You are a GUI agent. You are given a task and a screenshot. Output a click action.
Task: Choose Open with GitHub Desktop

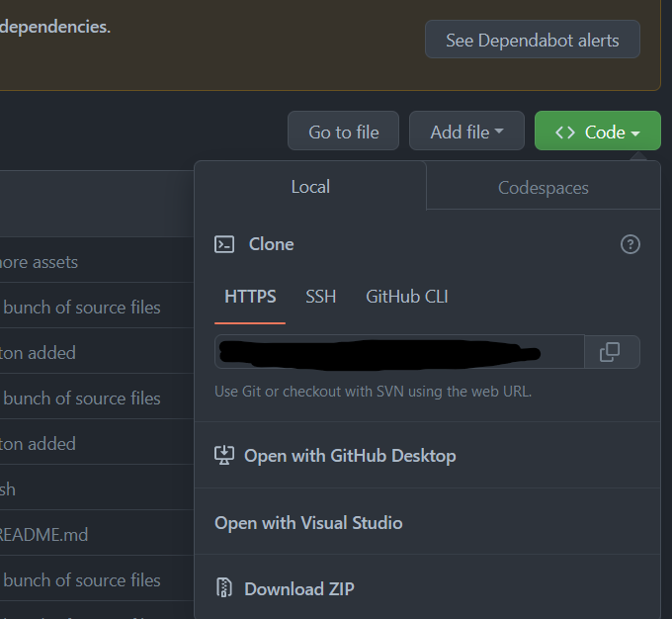click(427, 455)
